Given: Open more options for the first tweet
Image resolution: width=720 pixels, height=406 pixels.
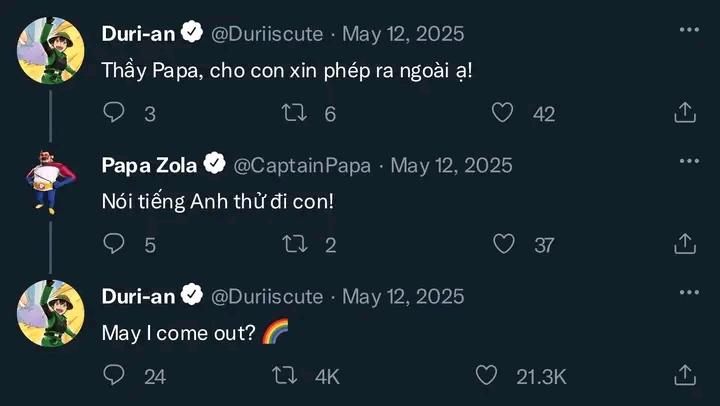Looking at the screenshot, I should (x=689, y=30).
